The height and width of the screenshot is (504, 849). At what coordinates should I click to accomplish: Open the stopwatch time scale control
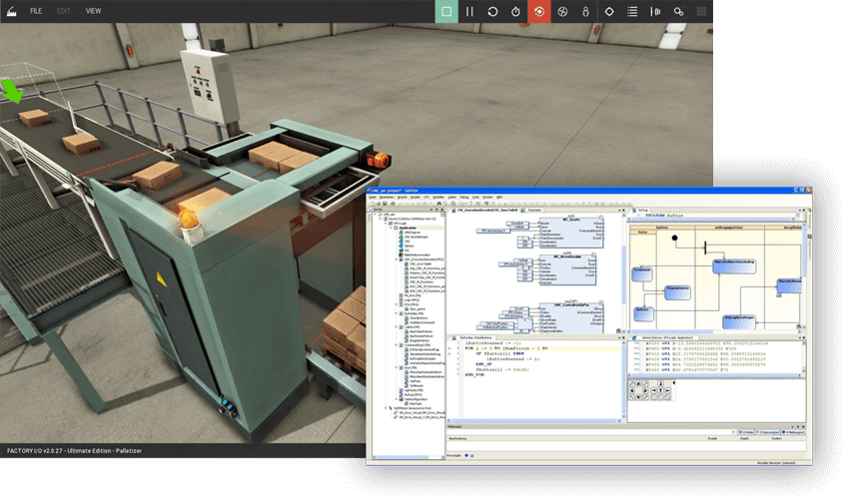pos(516,11)
